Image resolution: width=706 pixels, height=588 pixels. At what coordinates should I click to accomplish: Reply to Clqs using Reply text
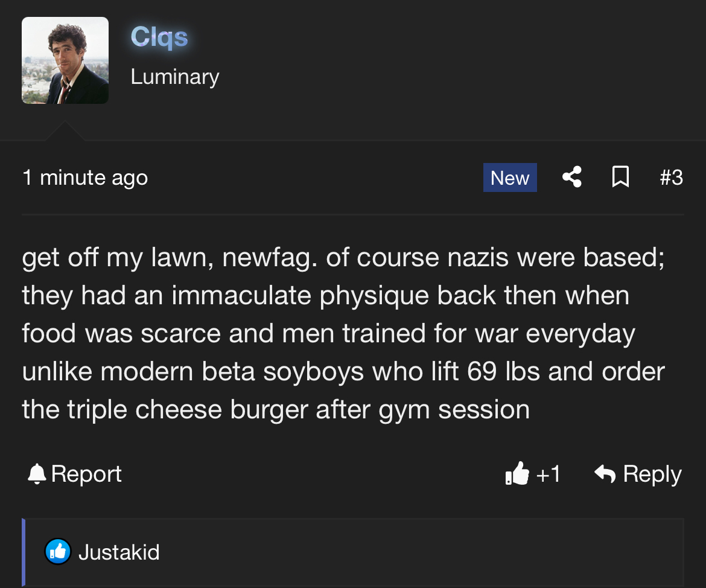click(x=652, y=475)
